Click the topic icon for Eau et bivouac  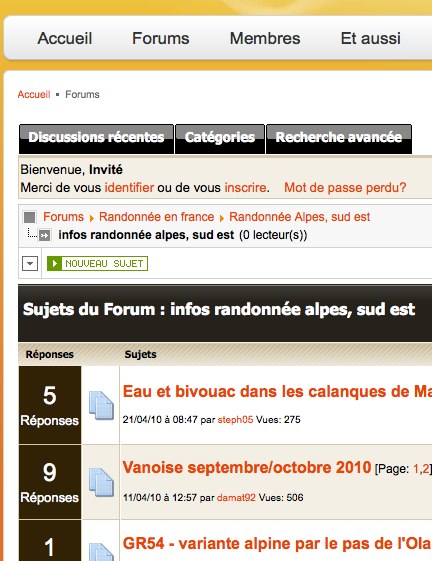101,405
